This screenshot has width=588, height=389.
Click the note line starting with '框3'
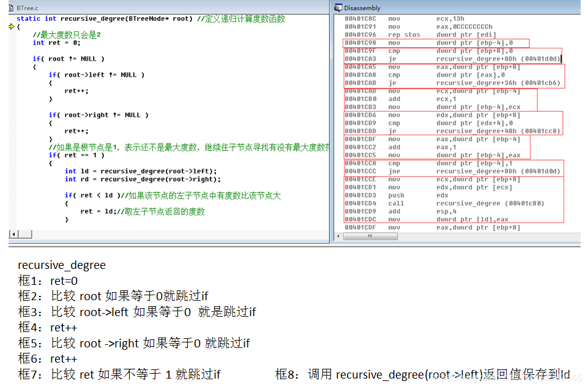(x=137, y=312)
